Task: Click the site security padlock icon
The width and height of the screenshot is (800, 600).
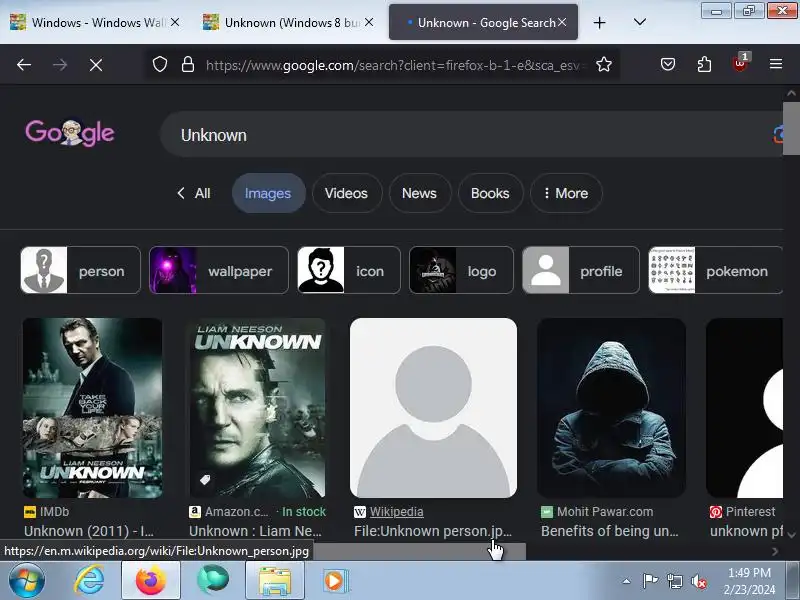Action: coord(188,65)
